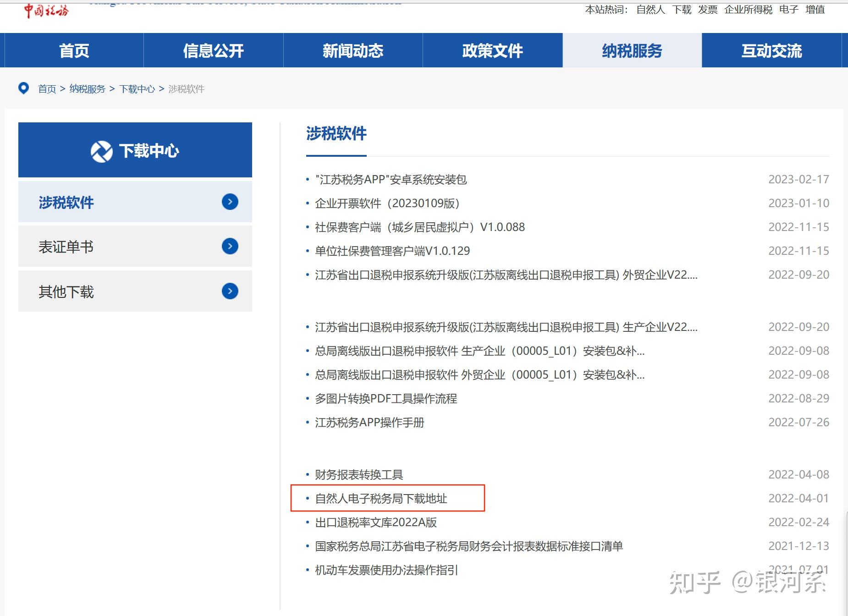Click the arrow icon beside 涉税软件
This screenshot has height=616, width=848.
[230, 202]
